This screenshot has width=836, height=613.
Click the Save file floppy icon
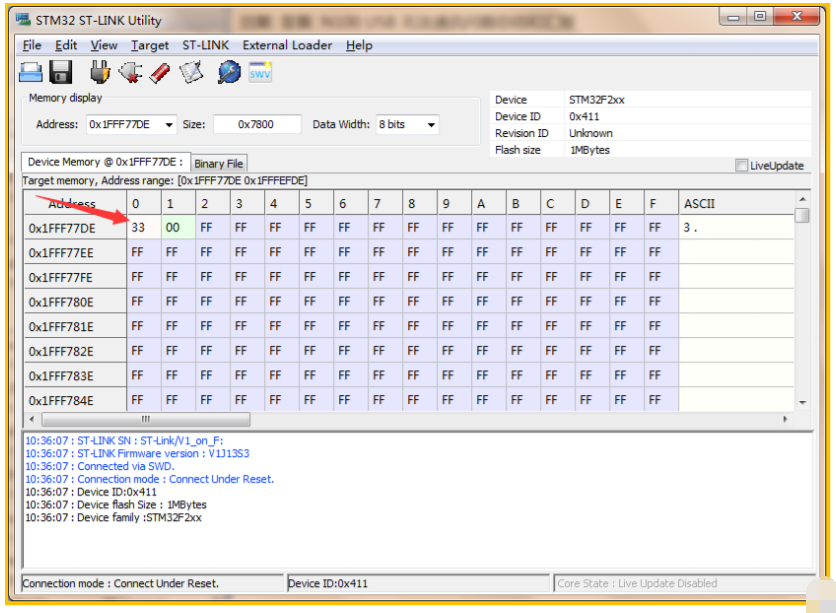point(61,72)
